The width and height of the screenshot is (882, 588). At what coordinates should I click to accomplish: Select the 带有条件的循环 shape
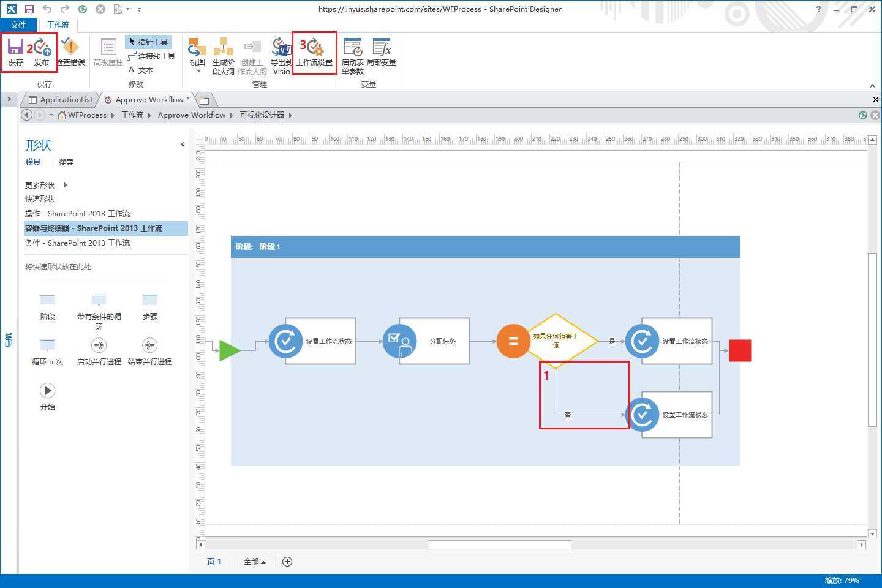(99, 311)
